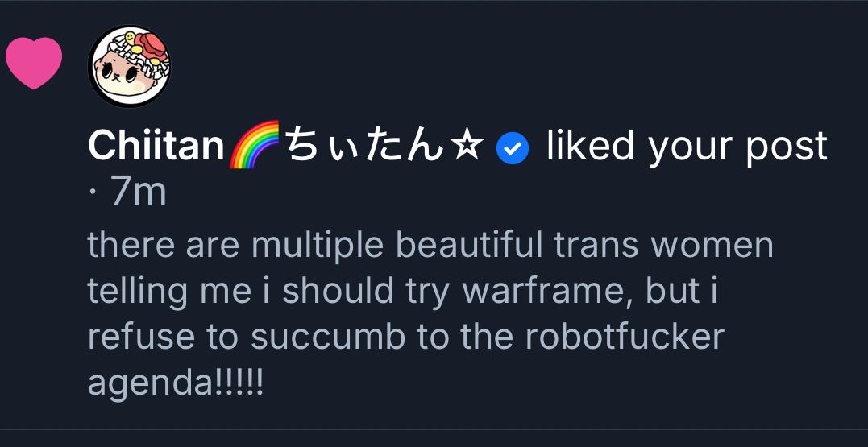The width and height of the screenshot is (868, 447).
Task: Click the Japanese name ちぃたん
Action: tap(365, 147)
